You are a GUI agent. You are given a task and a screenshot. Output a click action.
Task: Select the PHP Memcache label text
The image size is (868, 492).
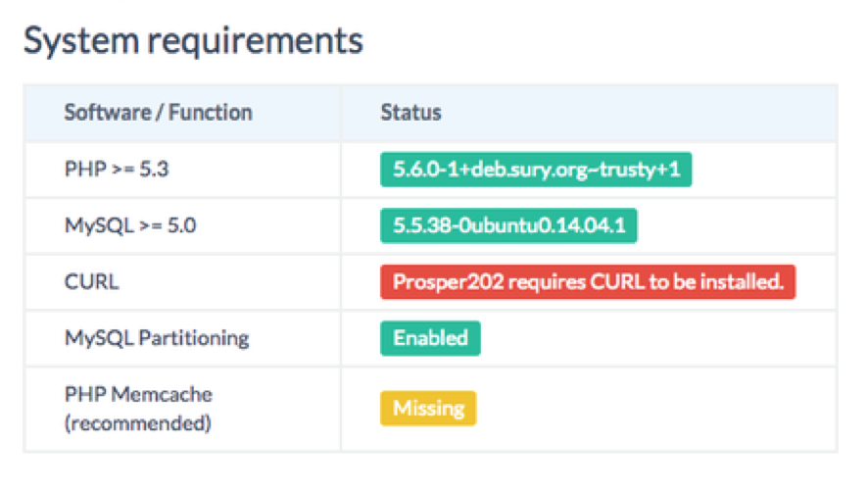click(138, 395)
